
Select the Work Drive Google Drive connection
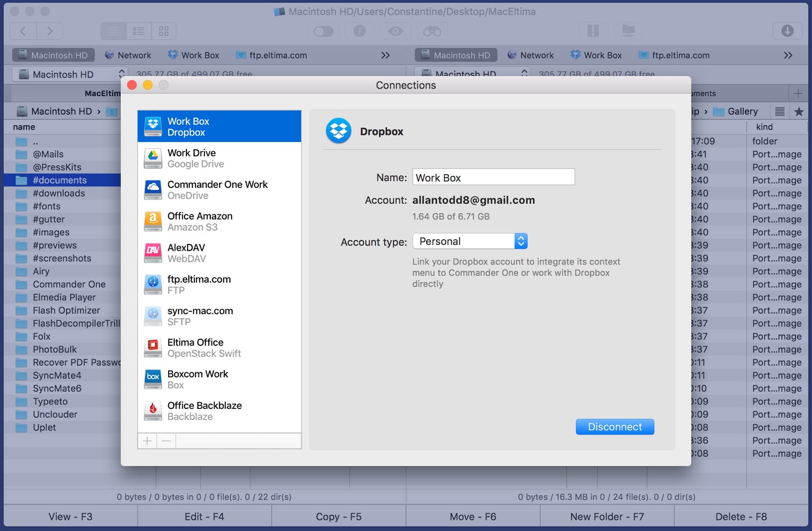point(219,158)
